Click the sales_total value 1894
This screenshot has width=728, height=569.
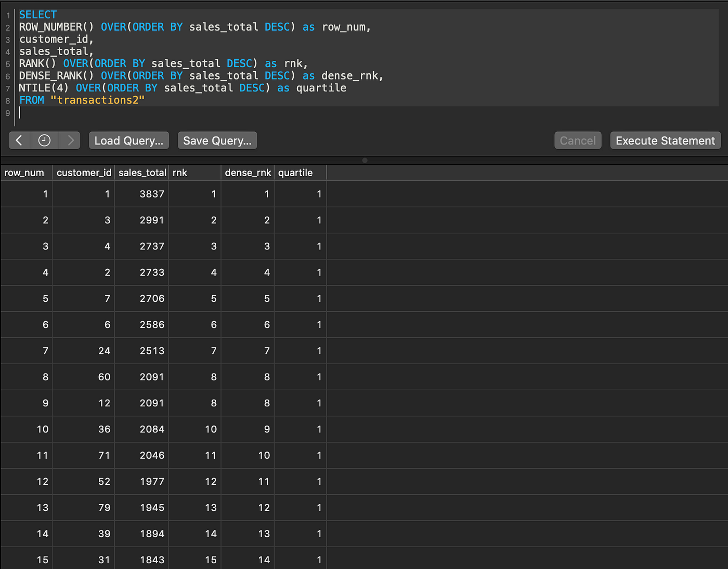click(152, 534)
